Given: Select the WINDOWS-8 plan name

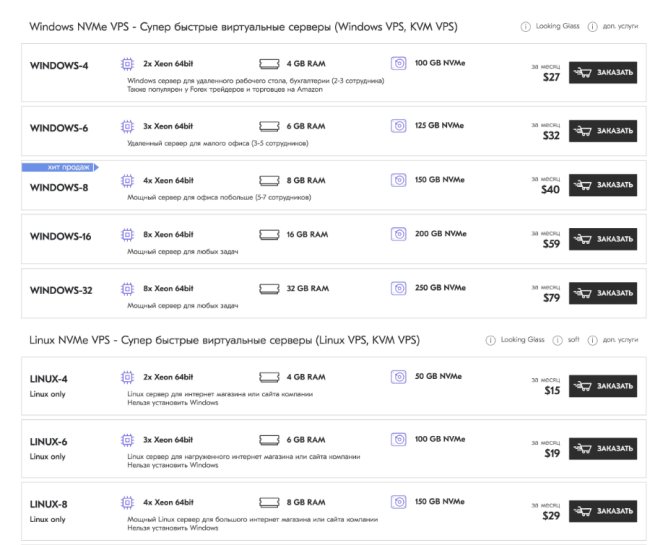Looking at the screenshot, I should click(x=59, y=188).
